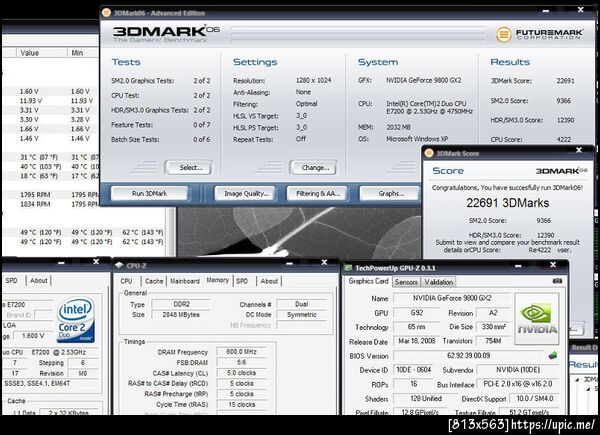The image size is (600, 435).
Task: Open Mainboard tab in CPU-Z
Action: (185, 281)
